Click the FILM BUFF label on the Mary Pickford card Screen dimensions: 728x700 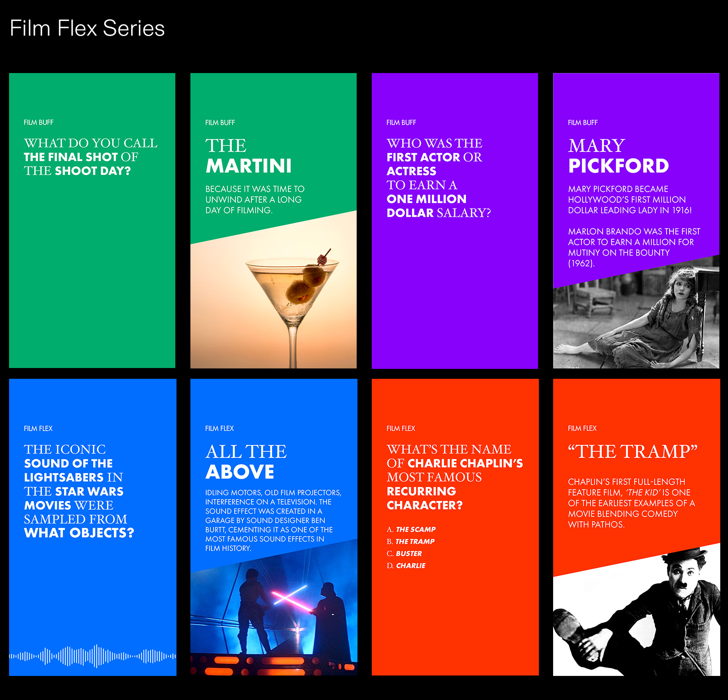click(583, 122)
